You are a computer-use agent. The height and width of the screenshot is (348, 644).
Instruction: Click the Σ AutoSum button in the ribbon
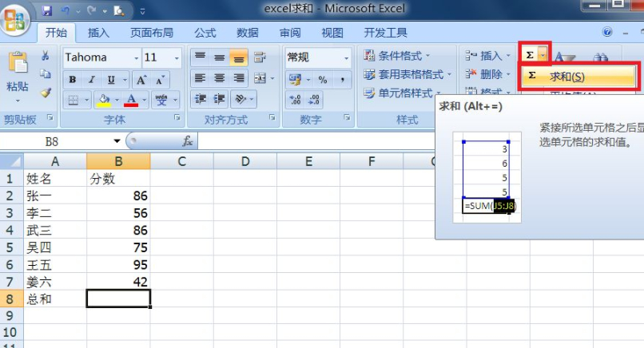click(530, 55)
